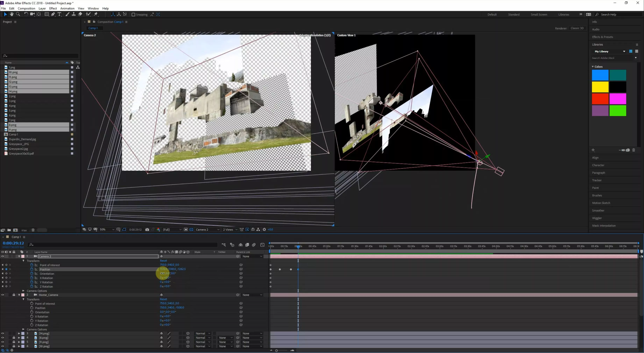Open the Animation menu

pyautogui.click(x=67, y=8)
